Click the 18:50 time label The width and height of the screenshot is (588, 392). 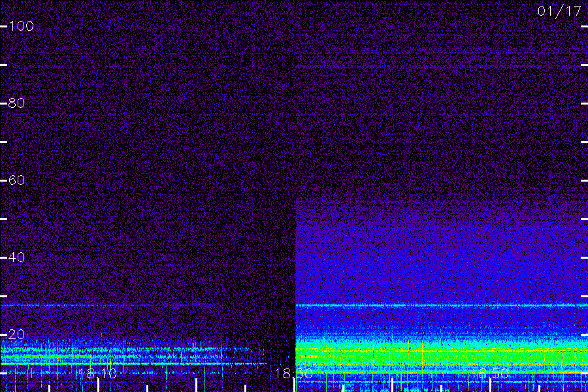(x=490, y=374)
